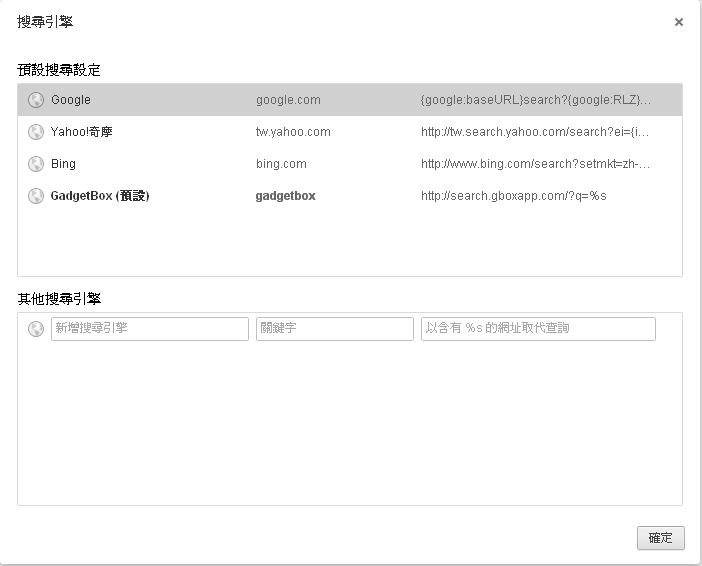The image size is (702, 566).
Task: Click the bing.com keyword
Action: pyautogui.click(x=281, y=164)
